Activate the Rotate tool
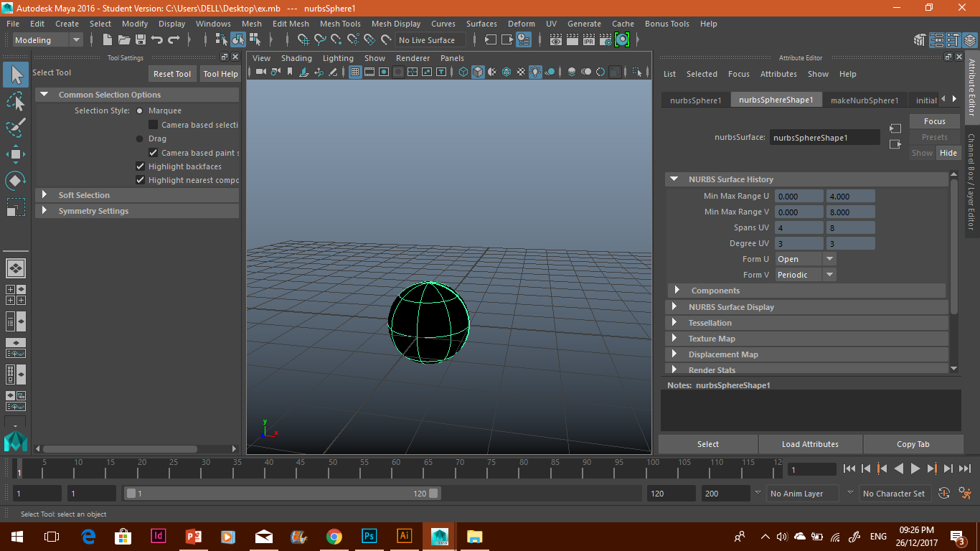The height and width of the screenshot is (551, 980). click(x=16, y=181)
